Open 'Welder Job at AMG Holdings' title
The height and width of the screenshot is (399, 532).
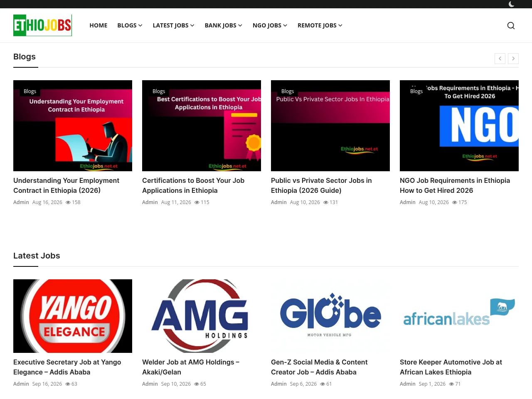click(191, 367)
